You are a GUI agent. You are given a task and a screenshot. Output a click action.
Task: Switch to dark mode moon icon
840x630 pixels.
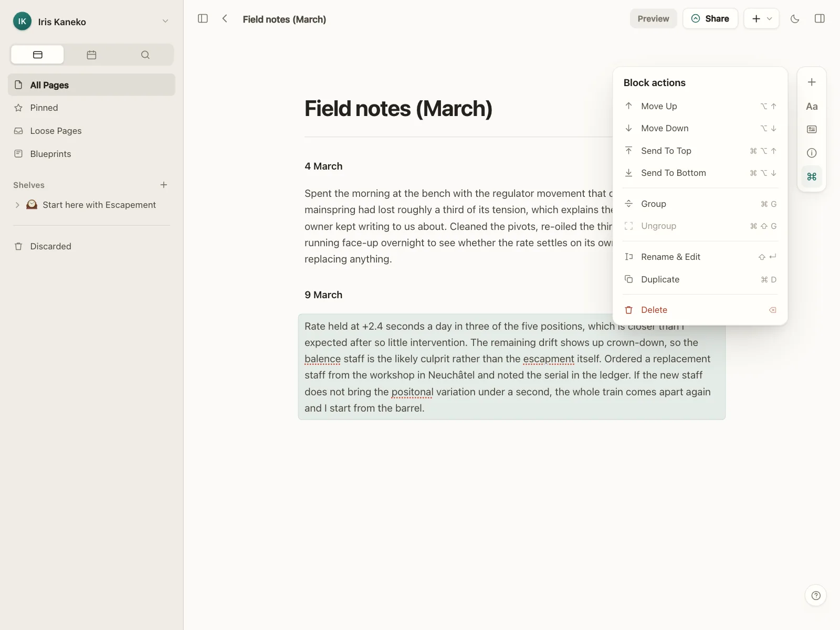(x=795, y=19)
